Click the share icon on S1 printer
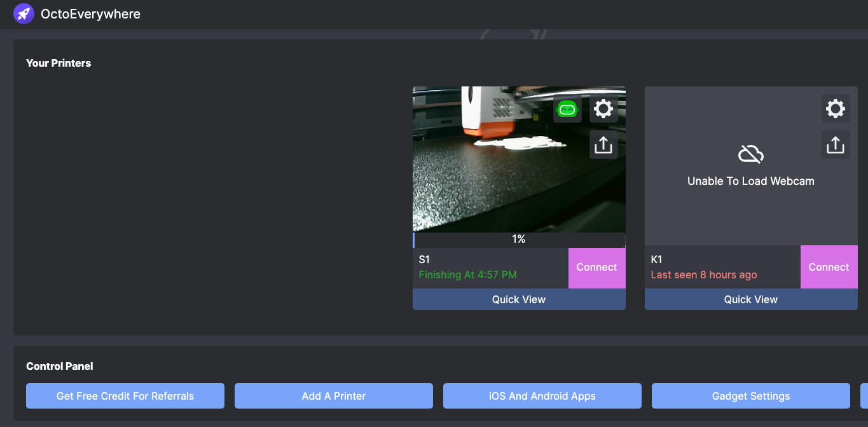 (603, 145)
